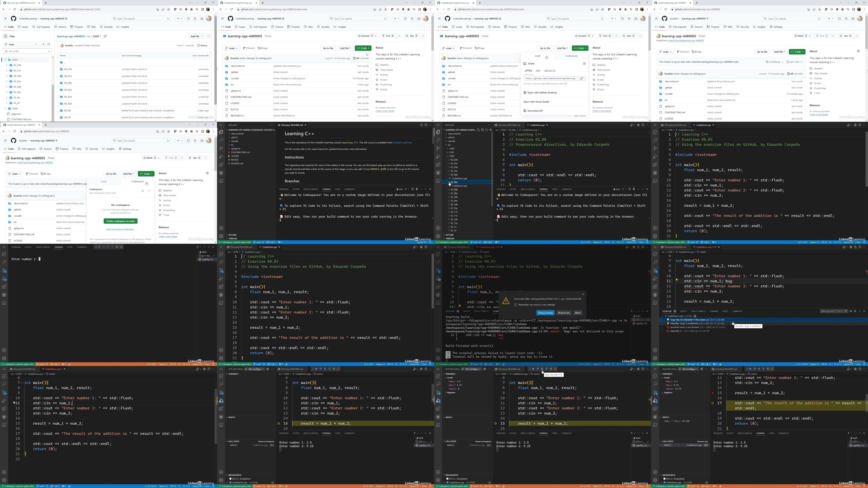Restart debugging in view paused at line 17
The height and width of the screenshot is (488, 868).
[x=768, y=369]
